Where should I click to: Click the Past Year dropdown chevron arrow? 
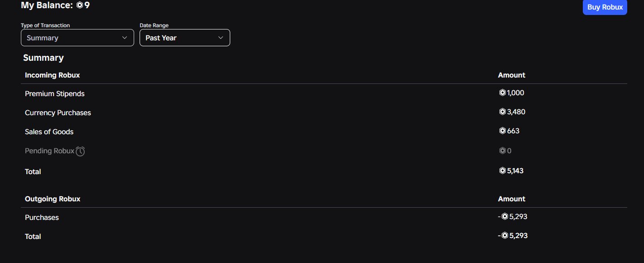221,38
